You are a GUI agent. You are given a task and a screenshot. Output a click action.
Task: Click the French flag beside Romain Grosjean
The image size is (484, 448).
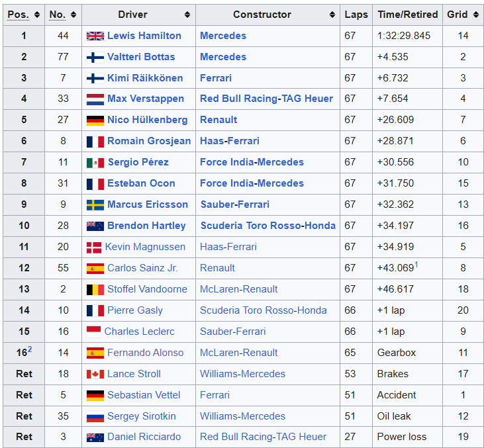click(x=95, y=142)
